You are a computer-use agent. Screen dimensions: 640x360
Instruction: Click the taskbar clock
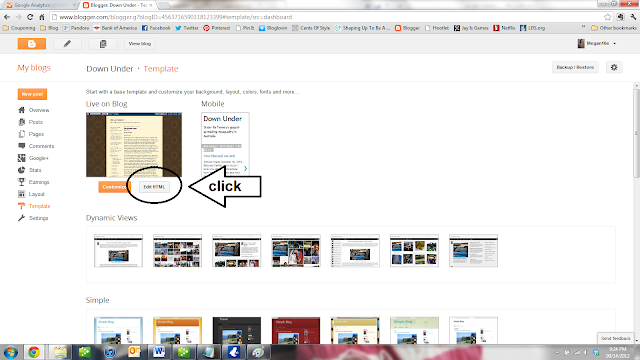617,352
